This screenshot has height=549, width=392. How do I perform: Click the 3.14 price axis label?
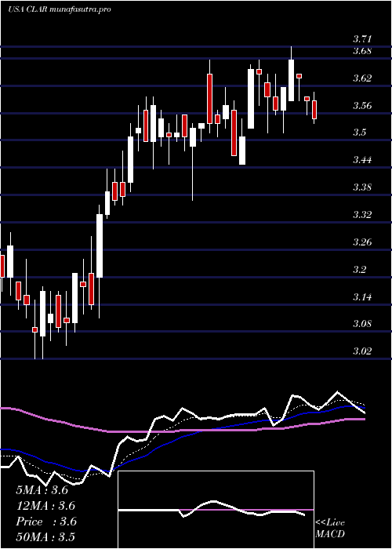362,297
